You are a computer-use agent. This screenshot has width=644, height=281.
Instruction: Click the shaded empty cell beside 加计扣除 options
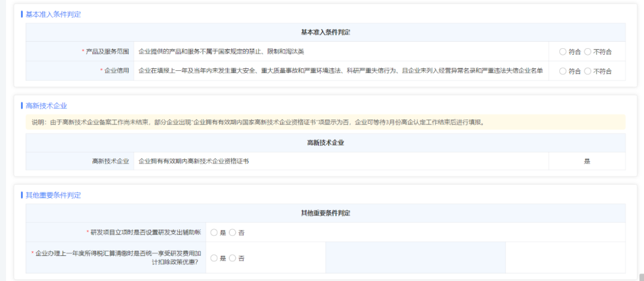point(415,258)
